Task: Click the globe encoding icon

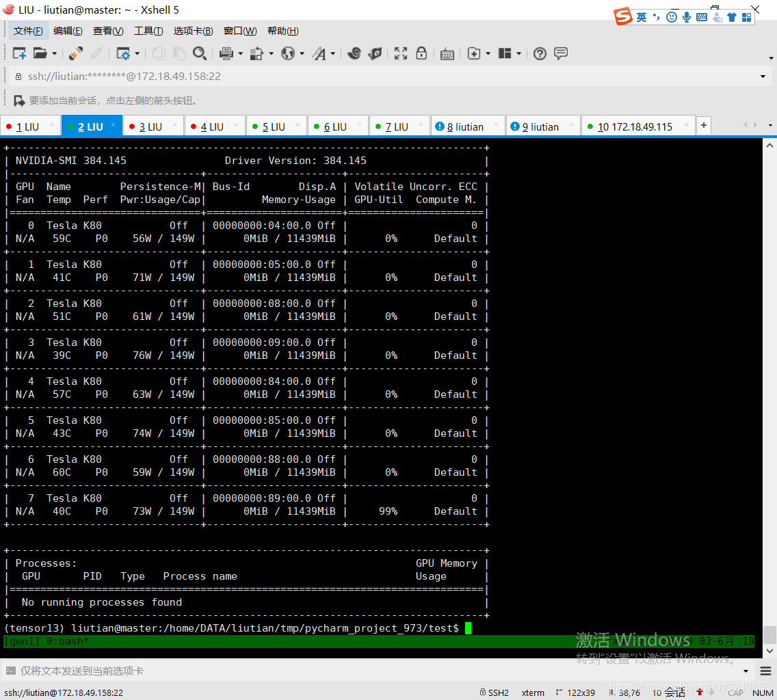Action: pos(288,53)
